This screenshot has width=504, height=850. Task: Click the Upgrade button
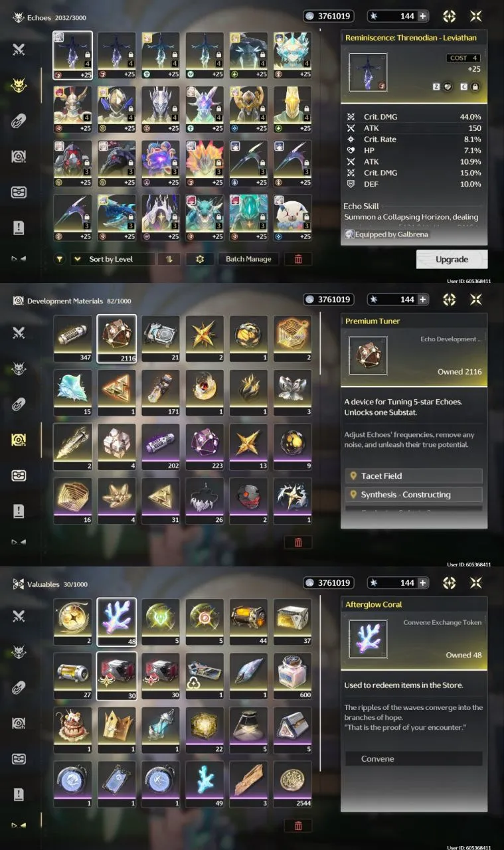click(452, 259)
